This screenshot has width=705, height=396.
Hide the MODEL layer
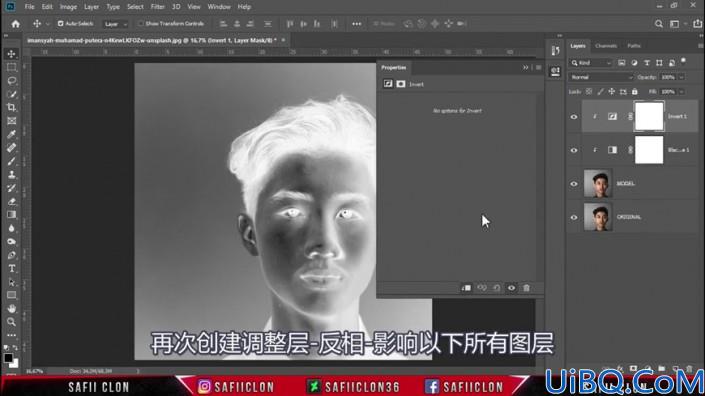[x=574, y=184]
